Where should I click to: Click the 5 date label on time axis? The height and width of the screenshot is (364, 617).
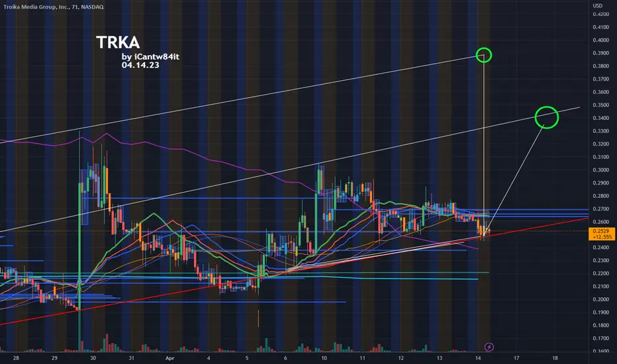tap(247, 358)
